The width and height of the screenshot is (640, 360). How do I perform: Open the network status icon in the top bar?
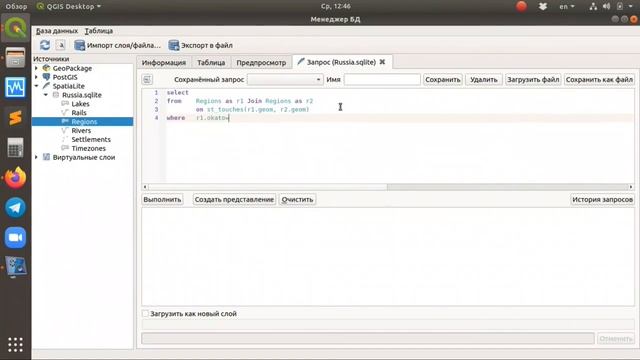[593, 6]
